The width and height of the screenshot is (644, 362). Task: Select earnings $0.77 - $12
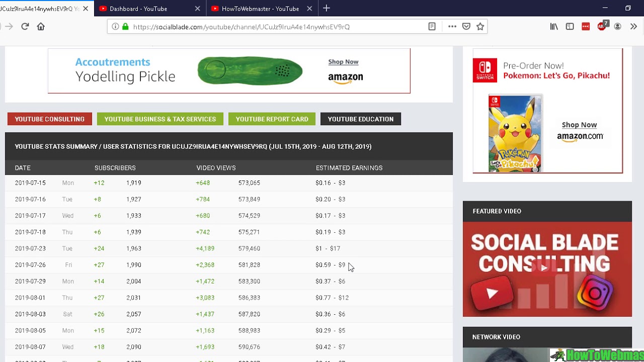pos(332,298)
